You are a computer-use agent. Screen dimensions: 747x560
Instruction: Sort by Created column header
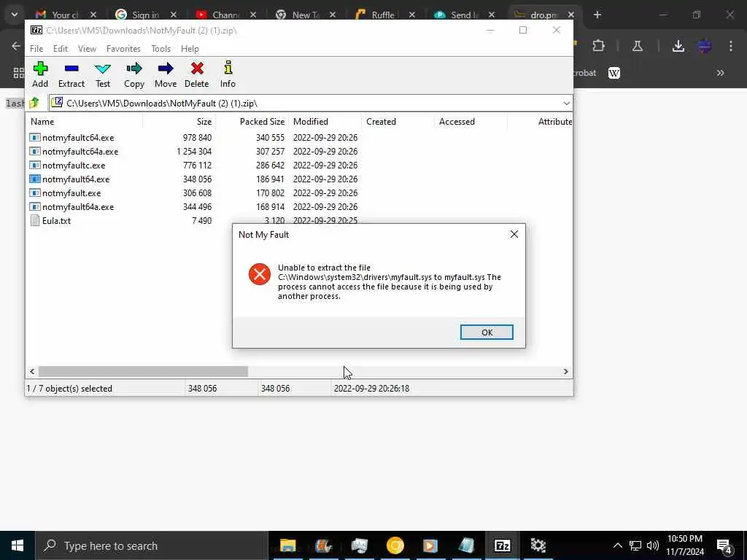pos(398,122)
